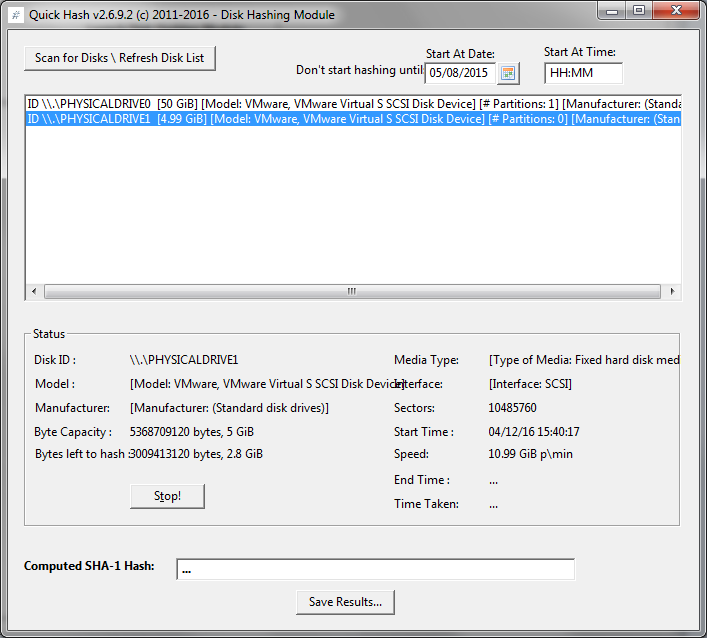Grab the horizontal scrollbar thumb
Screen dimensions: 707x638
click(x=351, y=291)
